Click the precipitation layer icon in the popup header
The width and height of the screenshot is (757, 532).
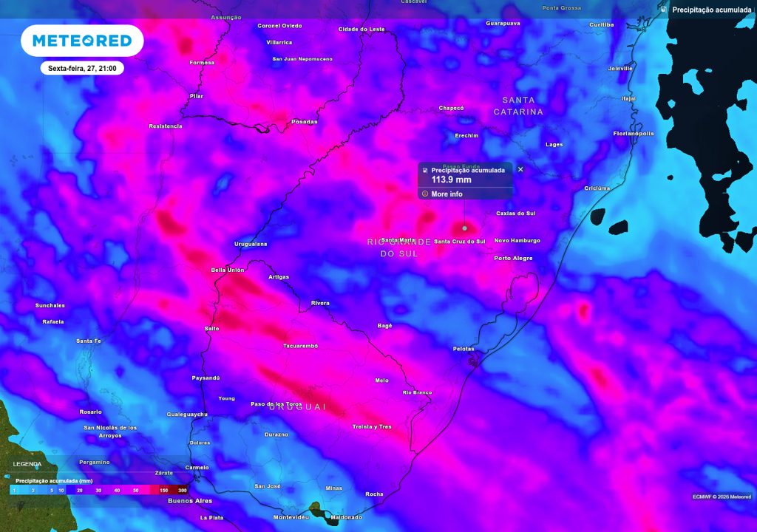point(425,170)
